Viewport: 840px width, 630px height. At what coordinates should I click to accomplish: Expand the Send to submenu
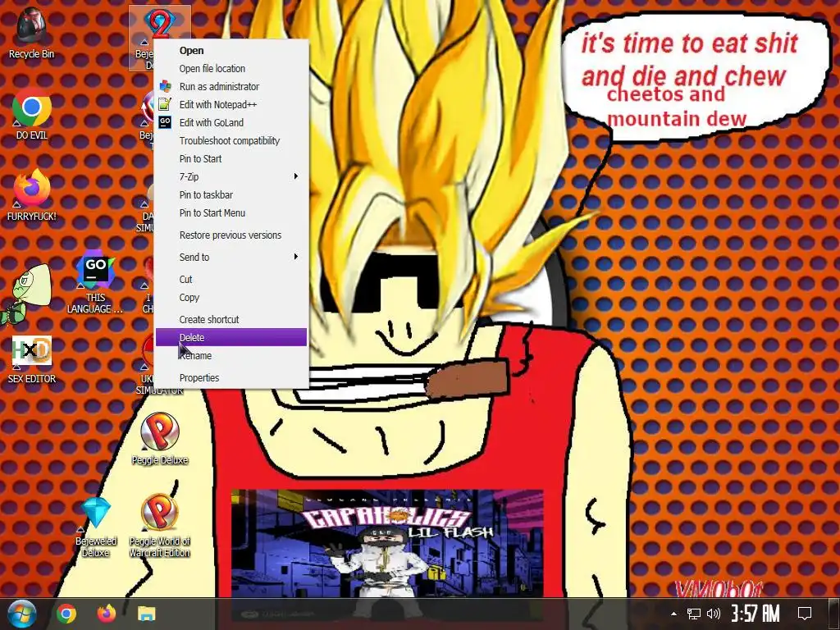[x=231, y=257]
